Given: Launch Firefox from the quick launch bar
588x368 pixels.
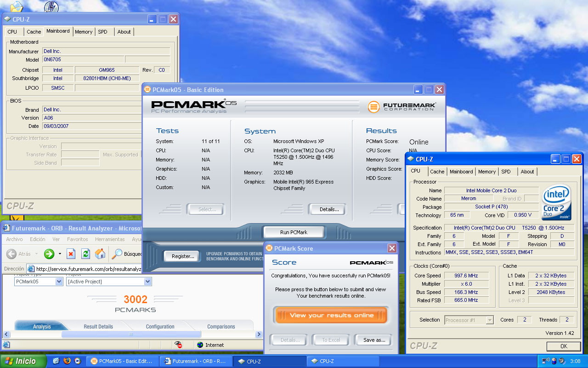Looking at the screenshot, I should pyautogui.click(x=67, y=361).
